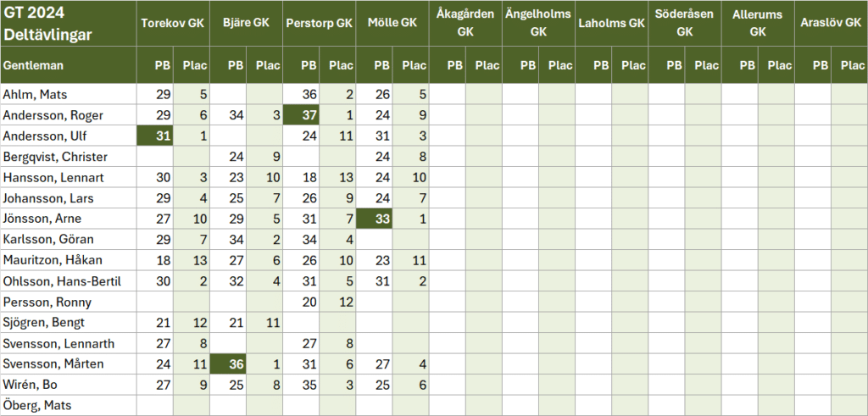Image resolution: width=868 pixels, height=416 pixels.
Task: Click the Laholms GK header cell
Action: click(x=611, y=23)
